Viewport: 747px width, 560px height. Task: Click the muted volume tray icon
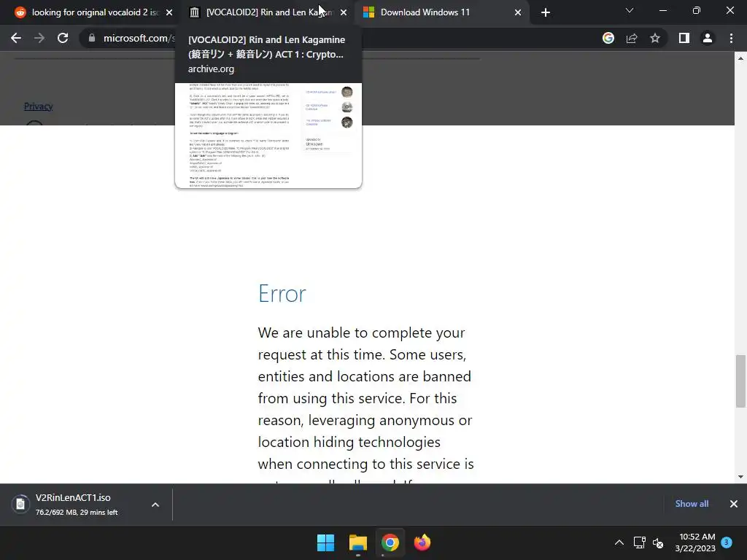click(658, 542)
